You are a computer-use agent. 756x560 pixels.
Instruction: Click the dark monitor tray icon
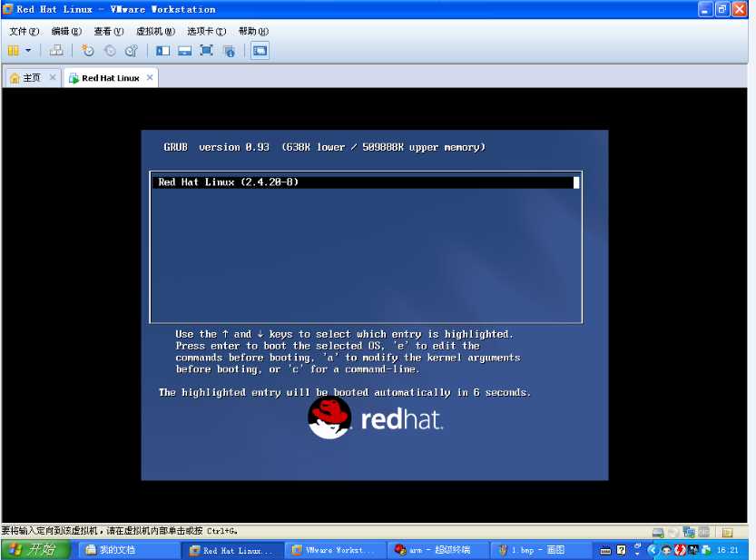[x=693, y=550]
